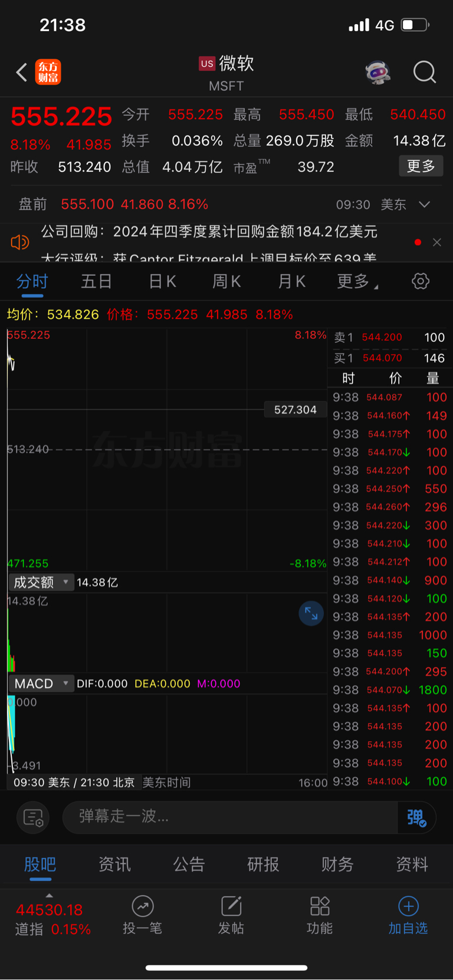Viewport: 453px width, 980px height.
Task: Tap the 换手 0.036% value
Action: (197, 141)
